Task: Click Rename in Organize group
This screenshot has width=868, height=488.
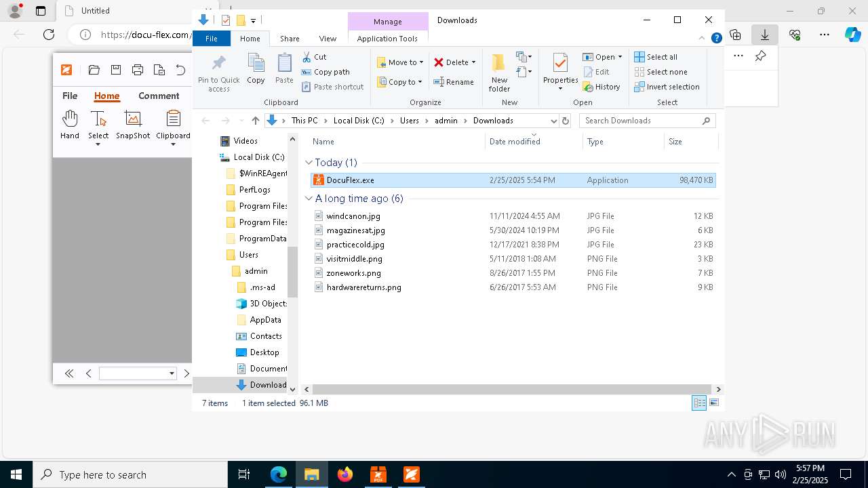Action: point(454,82)
